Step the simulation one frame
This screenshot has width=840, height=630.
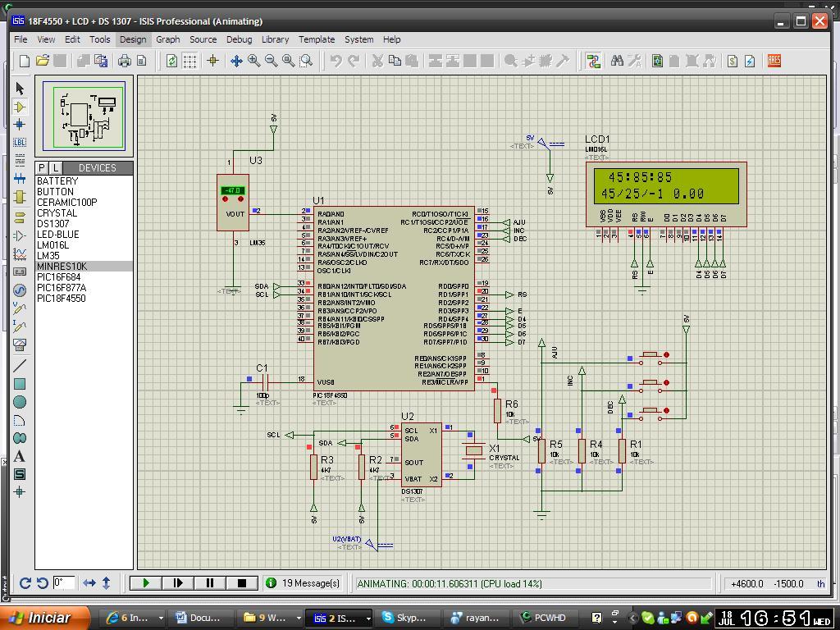pyautogui.click(x=178, y=583)
